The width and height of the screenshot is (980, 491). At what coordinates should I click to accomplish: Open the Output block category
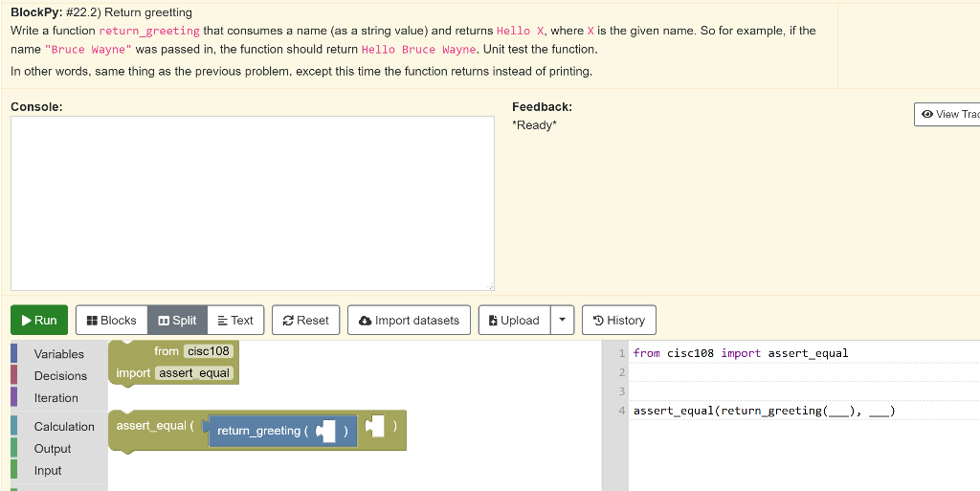pyautogui.click(x=53, y=449)
